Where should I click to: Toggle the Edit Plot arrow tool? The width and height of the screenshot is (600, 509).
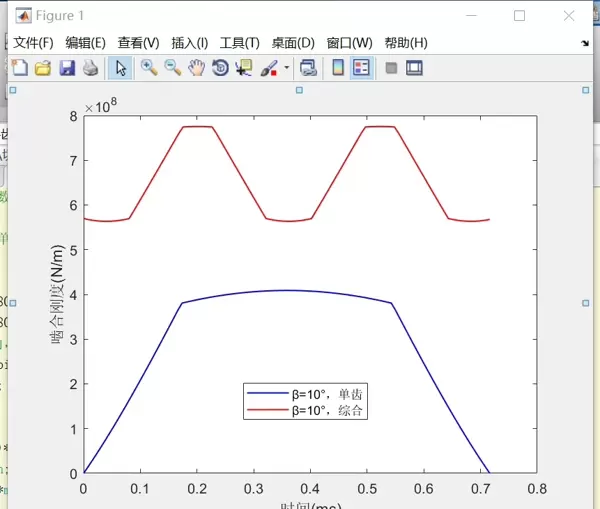click(x=120, y=68)
